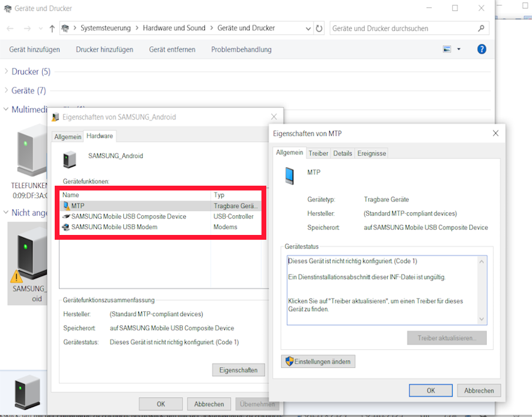
Task: Collapse the Multimedia devices group
Action: (x=6, y=109)
